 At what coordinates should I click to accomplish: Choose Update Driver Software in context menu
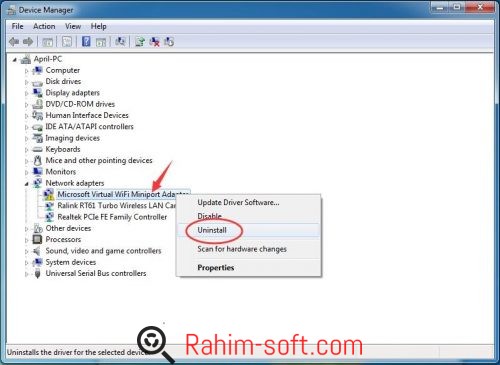pos(249,202)
